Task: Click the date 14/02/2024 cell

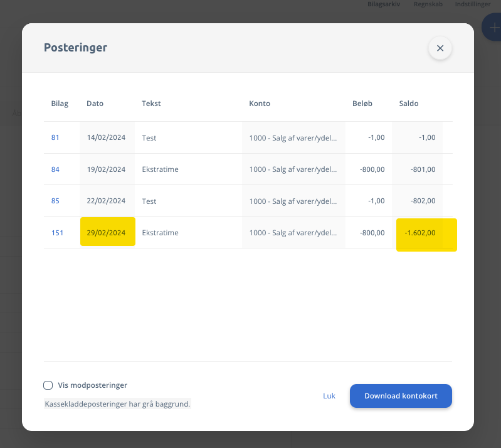Action: (x=106, y=137)
